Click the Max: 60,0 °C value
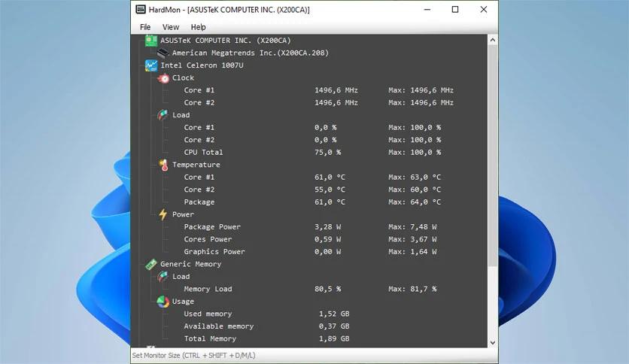The height and width of the screenshot is (364, 629). (x=415, y=190)
